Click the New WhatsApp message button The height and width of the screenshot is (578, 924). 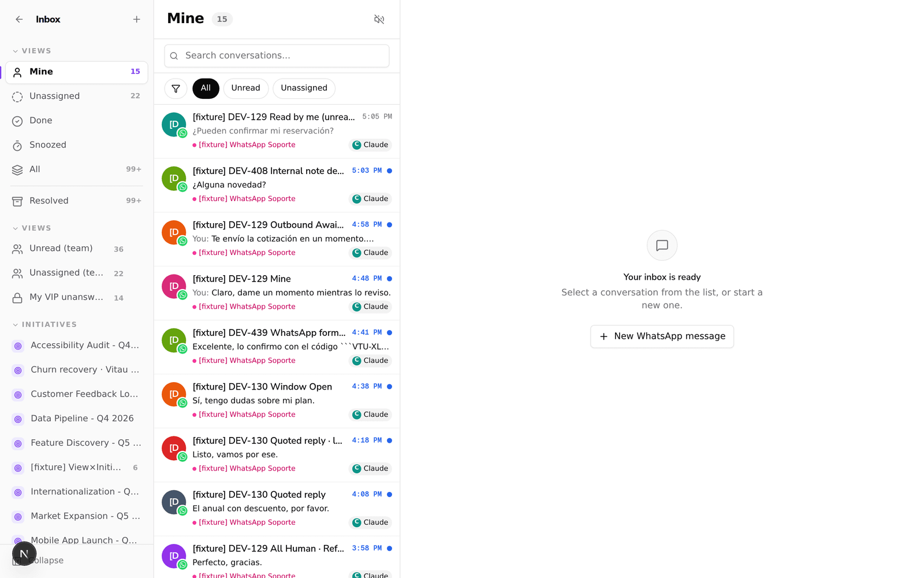point(662,336)
